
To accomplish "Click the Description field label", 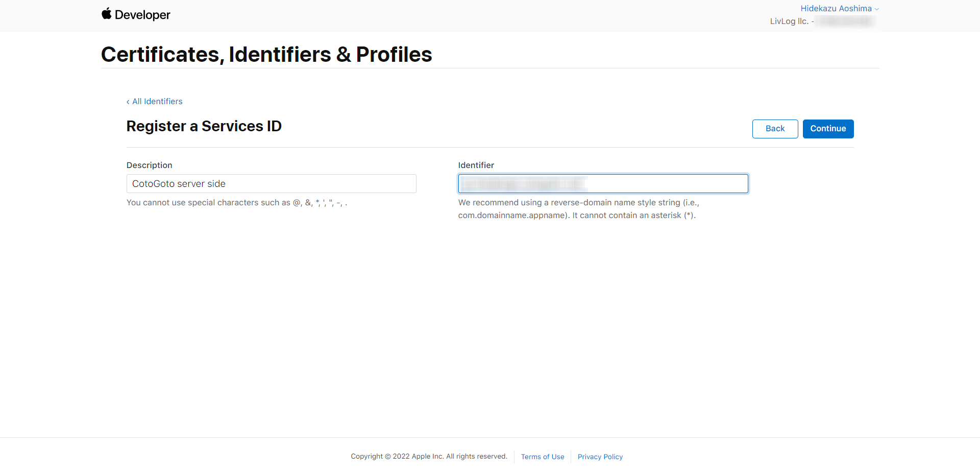I will pyautogui.click(x=149, y=165).
